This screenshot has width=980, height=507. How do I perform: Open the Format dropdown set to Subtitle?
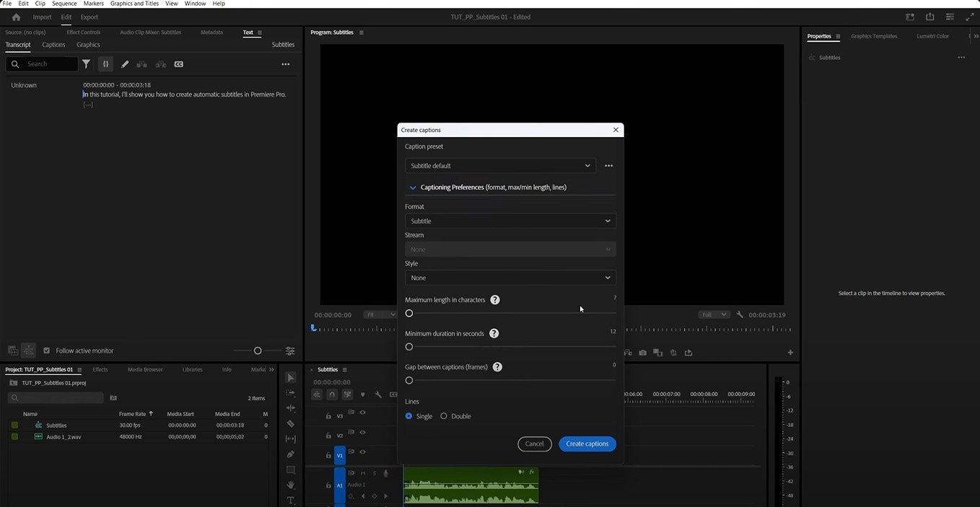(510, 221)
